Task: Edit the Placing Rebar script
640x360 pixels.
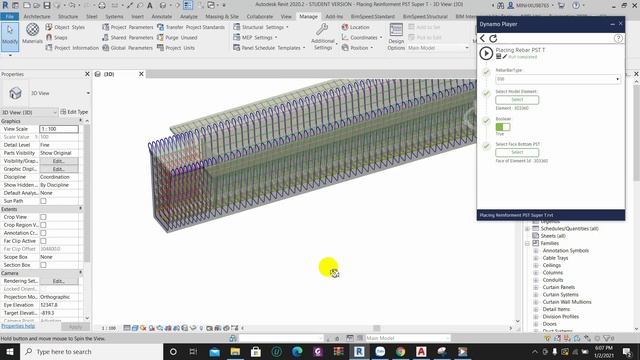Action: (x=504, y=57)
